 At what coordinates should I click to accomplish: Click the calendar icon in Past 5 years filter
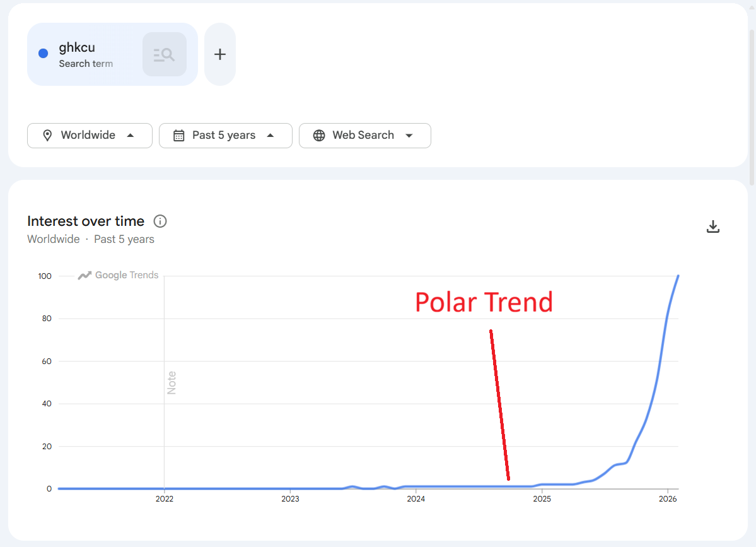pyautogui.click(x=178, y=135)
